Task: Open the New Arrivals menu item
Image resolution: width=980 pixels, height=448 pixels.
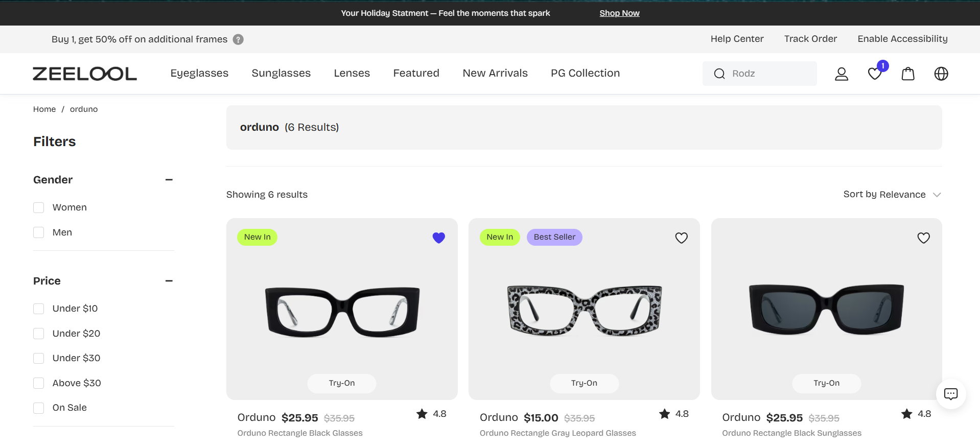Action: [x=495, y=73]
